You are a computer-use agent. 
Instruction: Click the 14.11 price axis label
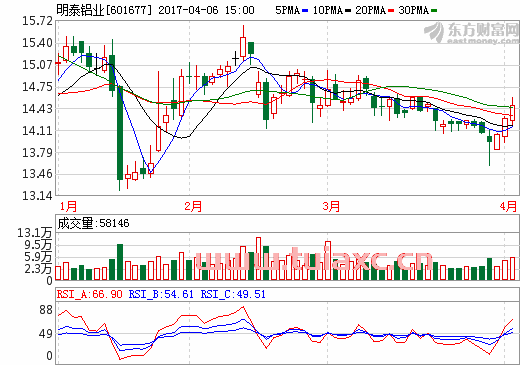click(x=37, y=131)
